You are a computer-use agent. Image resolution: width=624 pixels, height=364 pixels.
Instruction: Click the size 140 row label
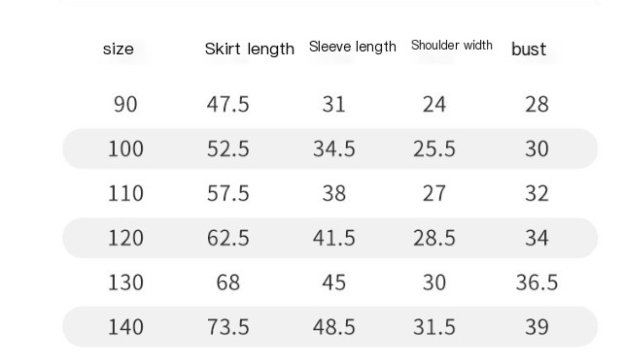click(125, 327)
